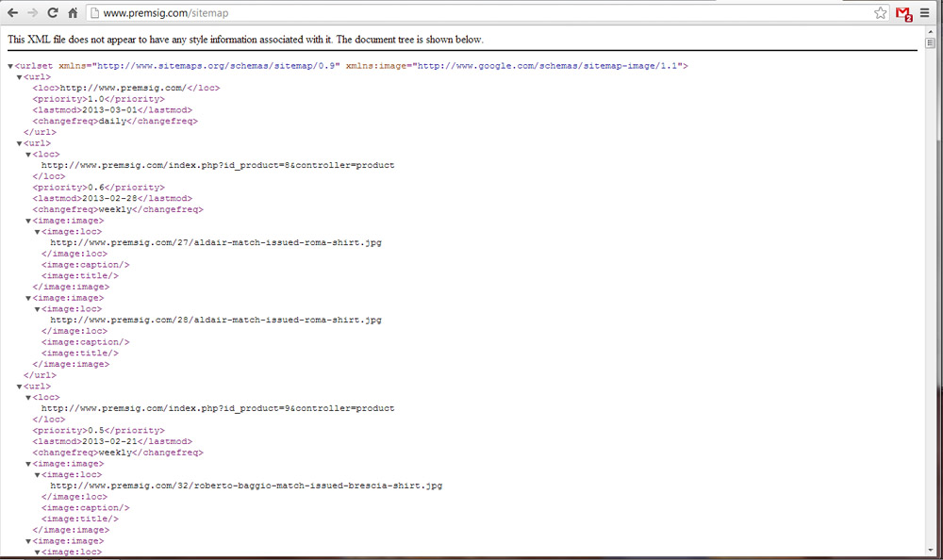Open the Chrome hamburger menu
The height and width of the screenshot is (560, 943).
click(x=925, y=12)
